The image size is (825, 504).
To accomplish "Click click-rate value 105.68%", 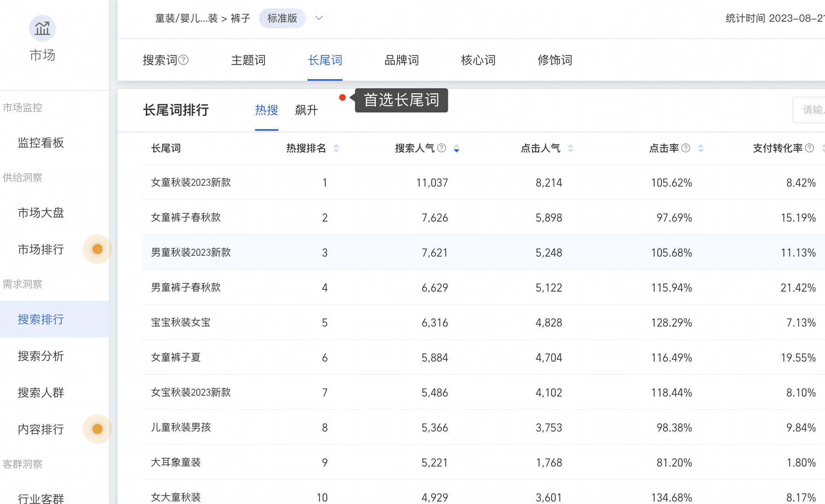I will tap(672, 253).
